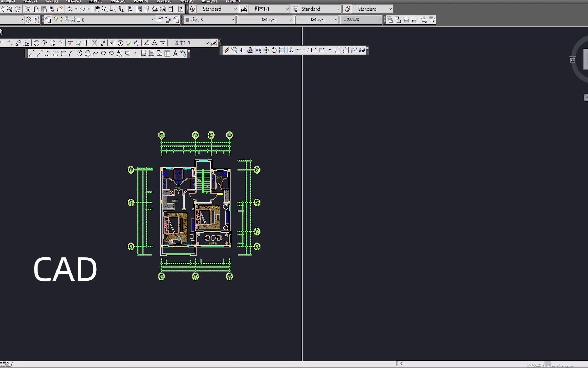Open the multileader style Standard dropdown

390,9
